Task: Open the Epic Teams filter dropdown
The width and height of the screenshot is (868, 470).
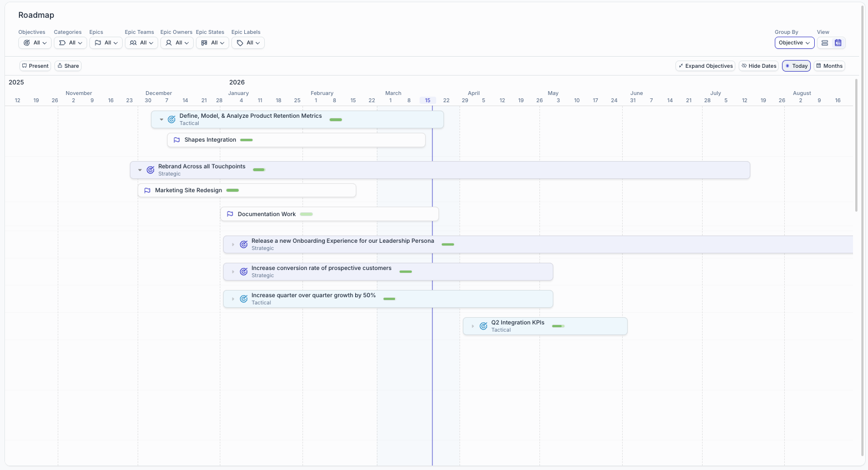Action: point(142,43)
